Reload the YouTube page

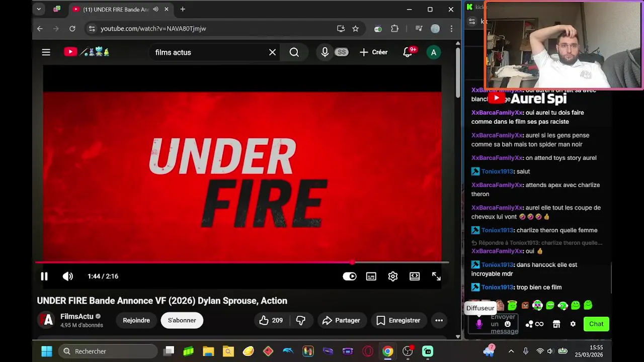(x=72, y=29)
